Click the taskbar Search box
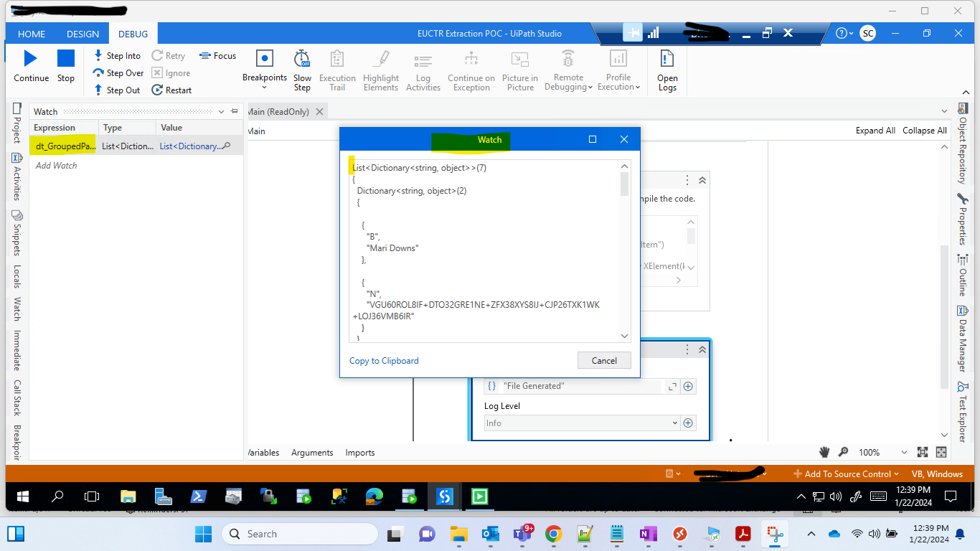 pos(300,534)
